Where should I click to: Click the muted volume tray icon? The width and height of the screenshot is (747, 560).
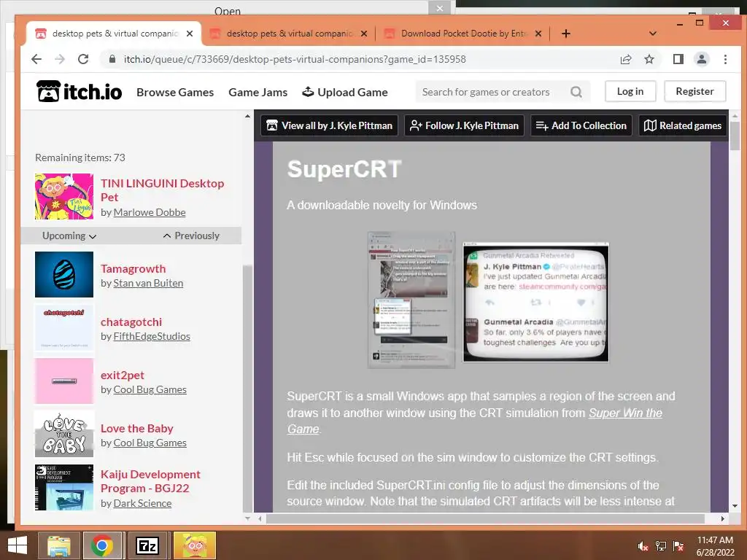[643, 546]
